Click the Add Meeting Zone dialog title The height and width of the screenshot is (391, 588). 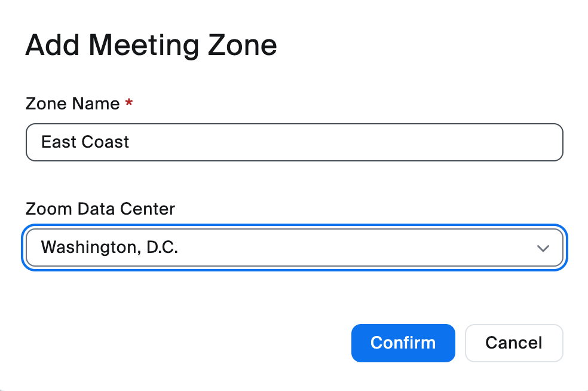151,45
